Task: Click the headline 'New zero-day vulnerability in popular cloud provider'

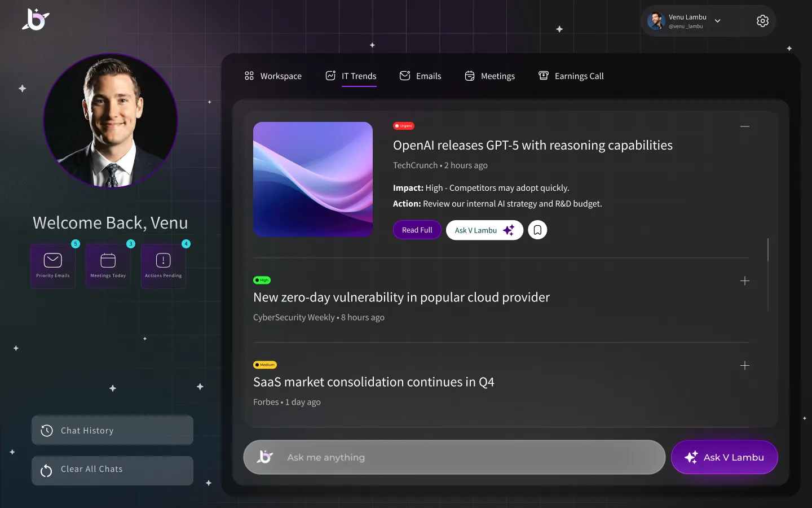Action: pos(401,297)
